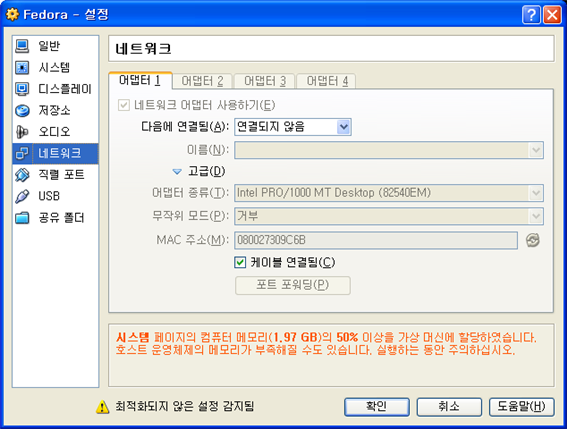
Task: Select the 오디오 (Audio) speaker icon
Action: coord(22,132)
